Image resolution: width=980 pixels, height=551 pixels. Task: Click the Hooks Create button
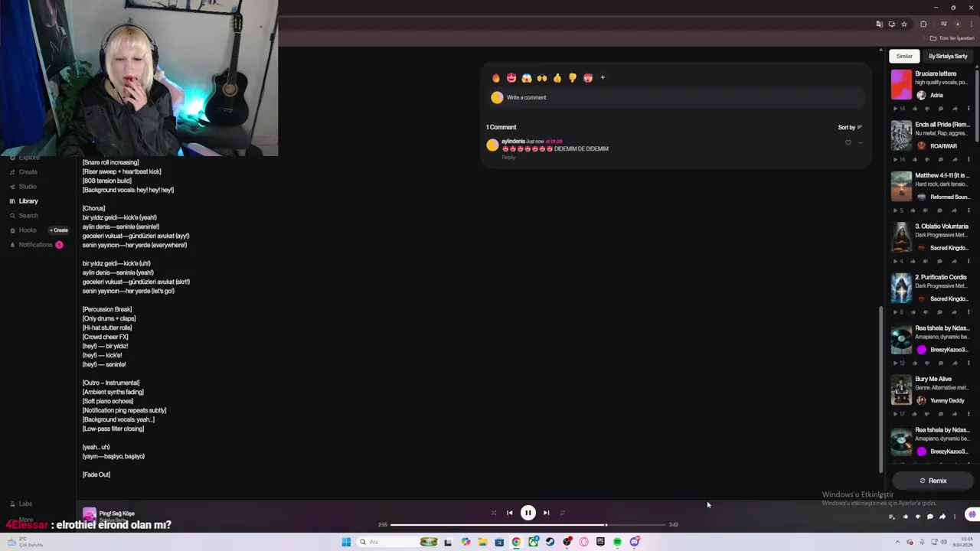coord(59,230)
